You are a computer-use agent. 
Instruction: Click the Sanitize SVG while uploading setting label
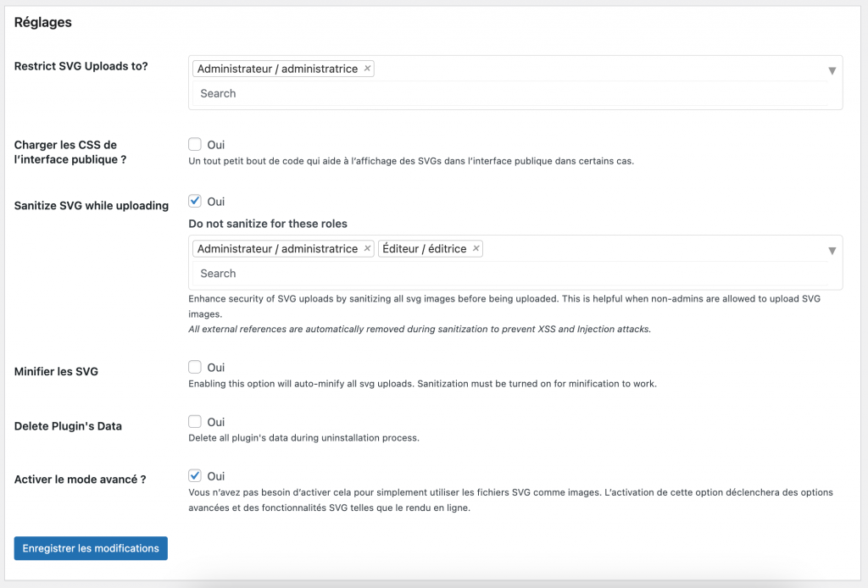92,205
